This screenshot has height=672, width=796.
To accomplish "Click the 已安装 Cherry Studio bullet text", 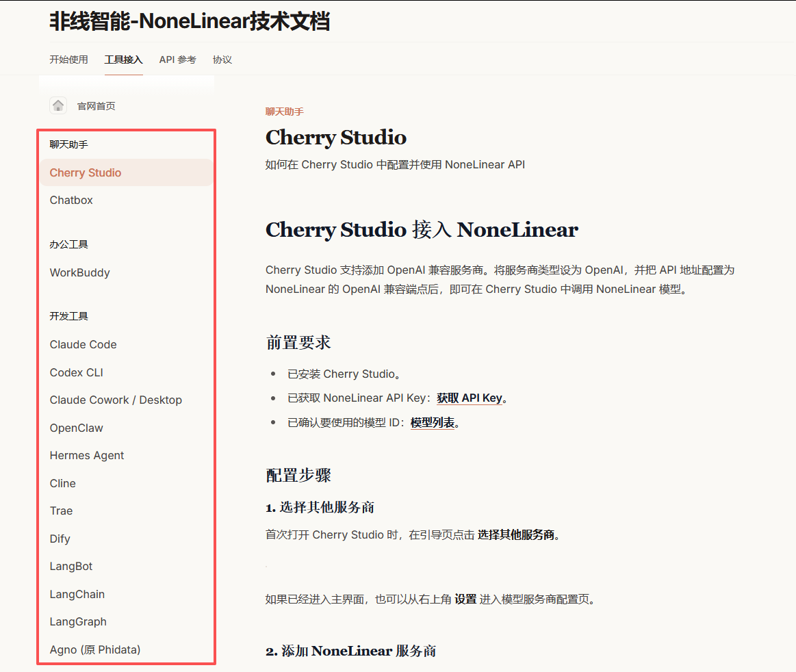I will [x=344, y=374].
